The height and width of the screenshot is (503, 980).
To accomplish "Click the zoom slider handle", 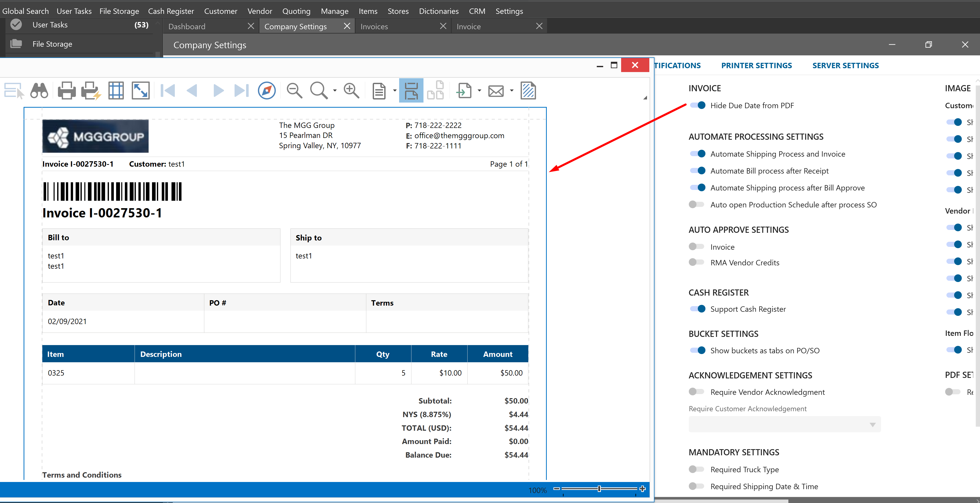I will [599, 489].
